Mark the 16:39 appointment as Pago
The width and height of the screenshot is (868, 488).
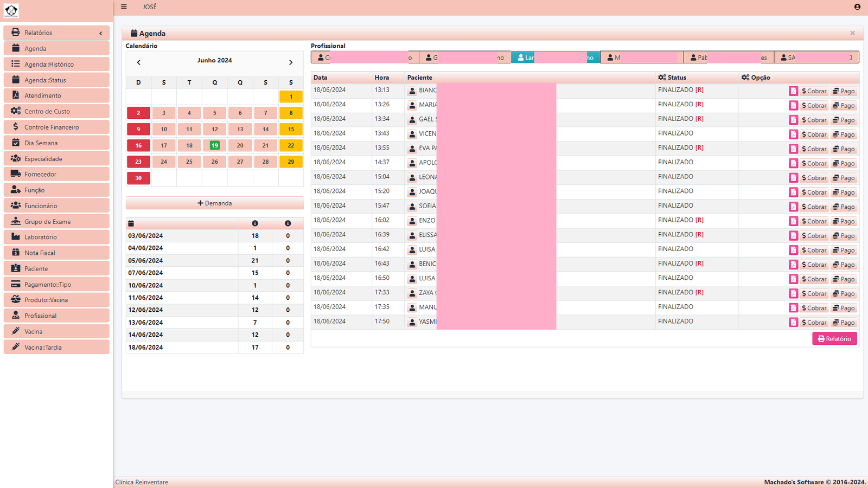pyautogui.click(x=844, y=236)
